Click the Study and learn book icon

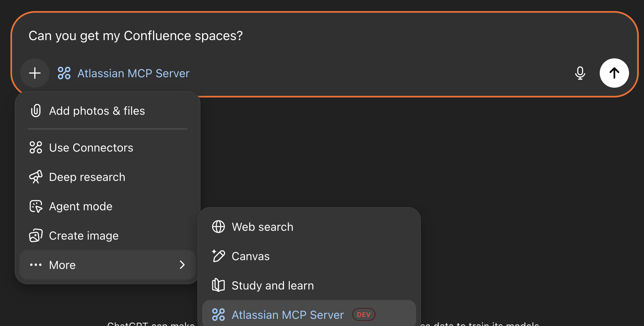pos(218,286)
